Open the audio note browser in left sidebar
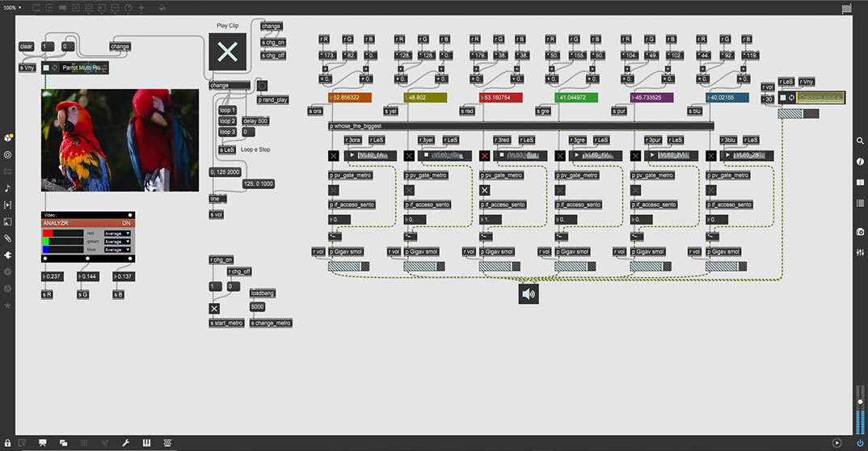Image resolution: width=868 pixels, height=451 pixels. [8, 188]
